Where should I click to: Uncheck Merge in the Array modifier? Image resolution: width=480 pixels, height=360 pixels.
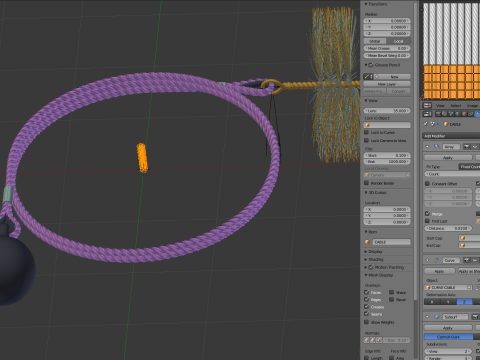click(427, 214)
